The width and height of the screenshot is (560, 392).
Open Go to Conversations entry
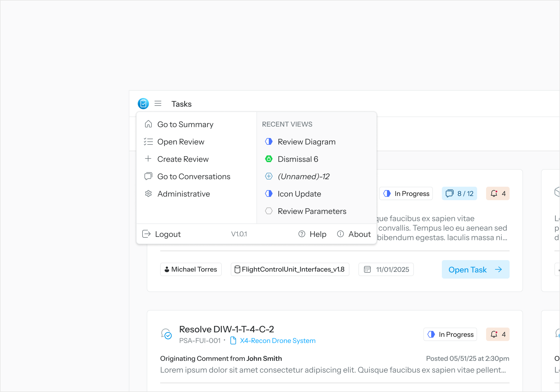(193, 176)
